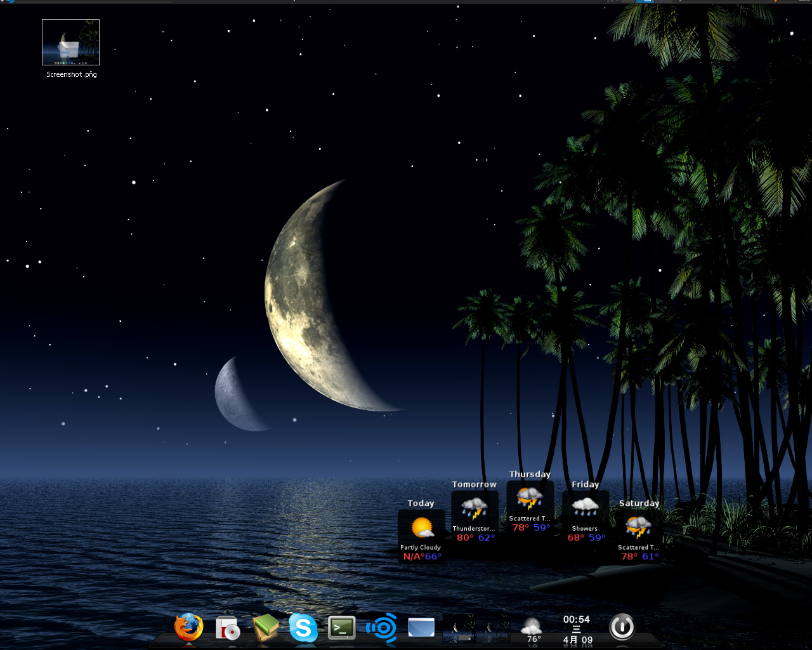Launch Skype from the dock
The image size is (812, 650).
pos(303,628)
